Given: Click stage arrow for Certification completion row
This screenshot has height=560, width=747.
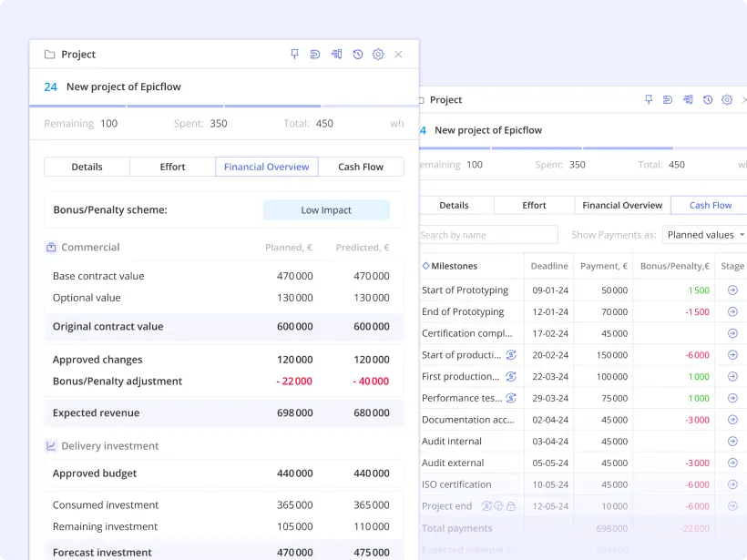Looking at the screenshot, I should (x=732, y=333).
